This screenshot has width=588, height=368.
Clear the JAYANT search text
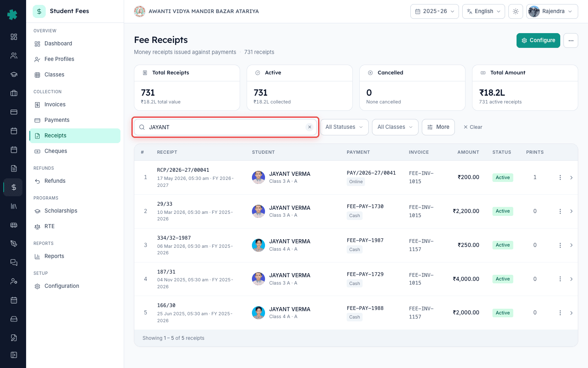pyautogui.click(x=310, y=127)
